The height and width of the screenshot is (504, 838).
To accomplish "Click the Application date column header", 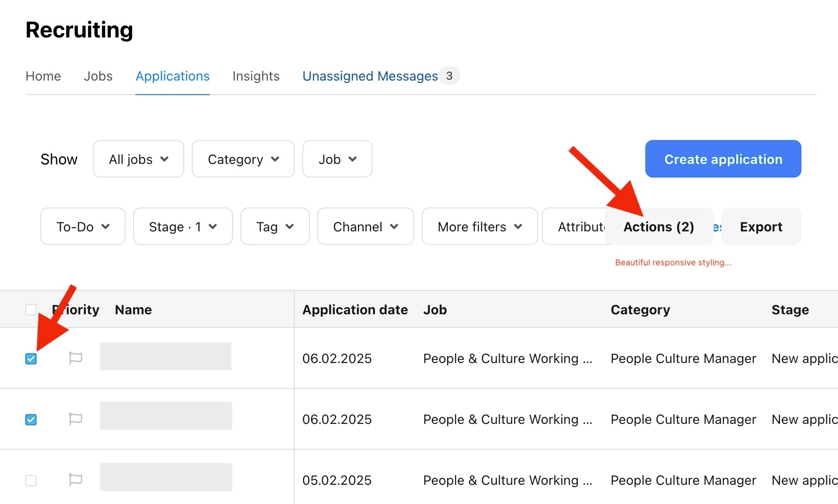I will pyautogui.click(x=355, y=310).
